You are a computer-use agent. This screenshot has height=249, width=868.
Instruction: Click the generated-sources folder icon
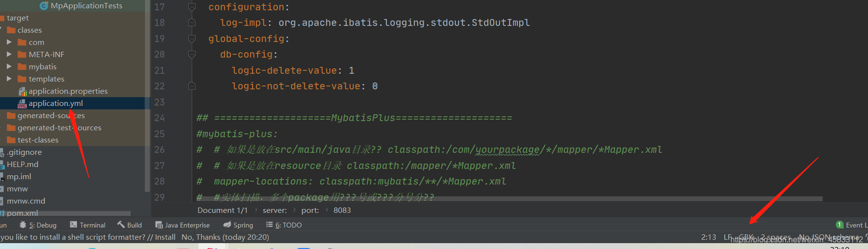tap(11, 115)
